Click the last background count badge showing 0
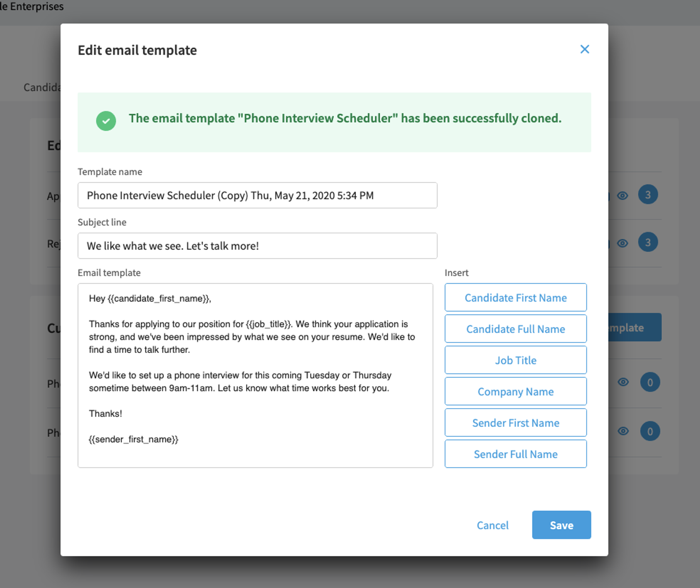700x588 pixels. pos(650,431)
